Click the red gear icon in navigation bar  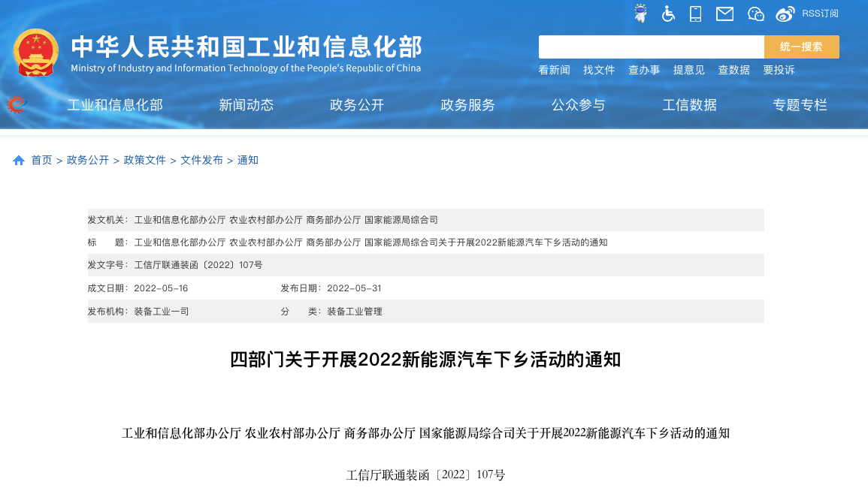(16, 104)
